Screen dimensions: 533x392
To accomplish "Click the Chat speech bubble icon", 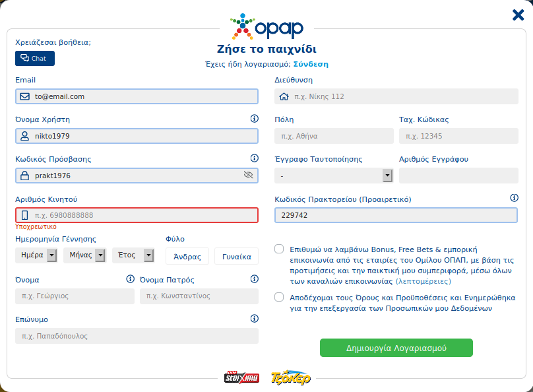I will click(x=25, y=58).
